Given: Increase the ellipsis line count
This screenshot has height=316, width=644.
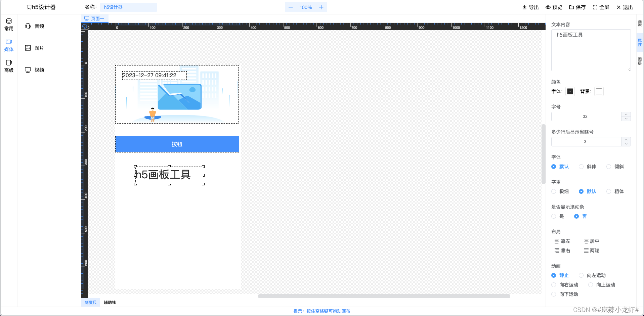Looking at the screenshot, I should tap(626, 140).
